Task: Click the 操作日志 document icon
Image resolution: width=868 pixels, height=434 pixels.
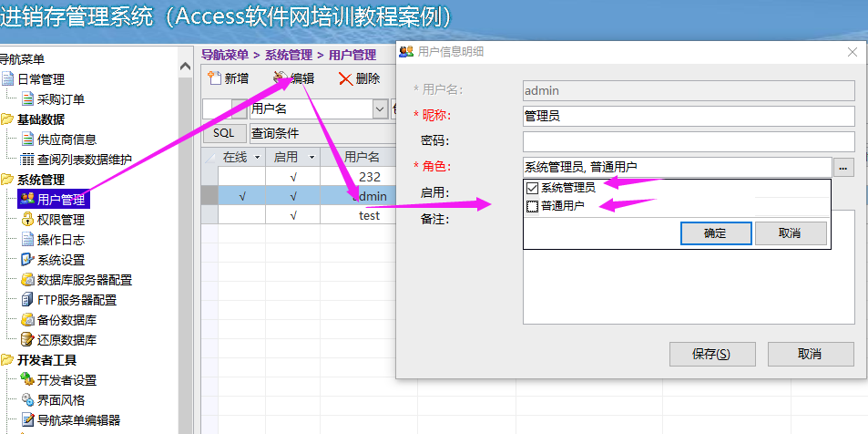Action: pyautogui.click(x=27, y=240)
